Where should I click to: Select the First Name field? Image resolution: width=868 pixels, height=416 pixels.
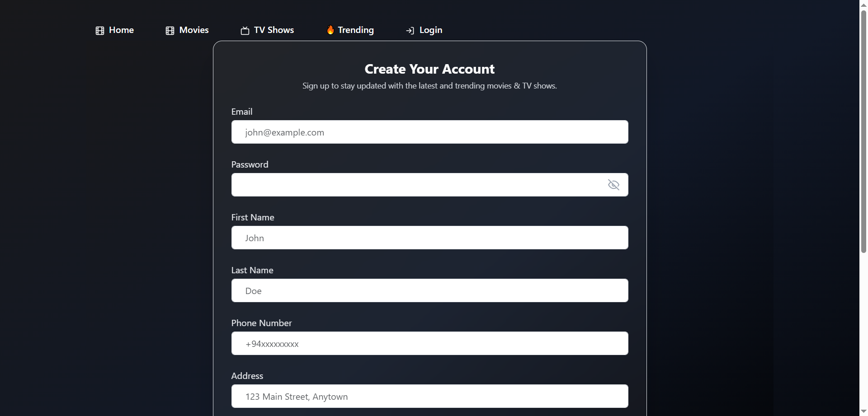click(x=429, y=238)
